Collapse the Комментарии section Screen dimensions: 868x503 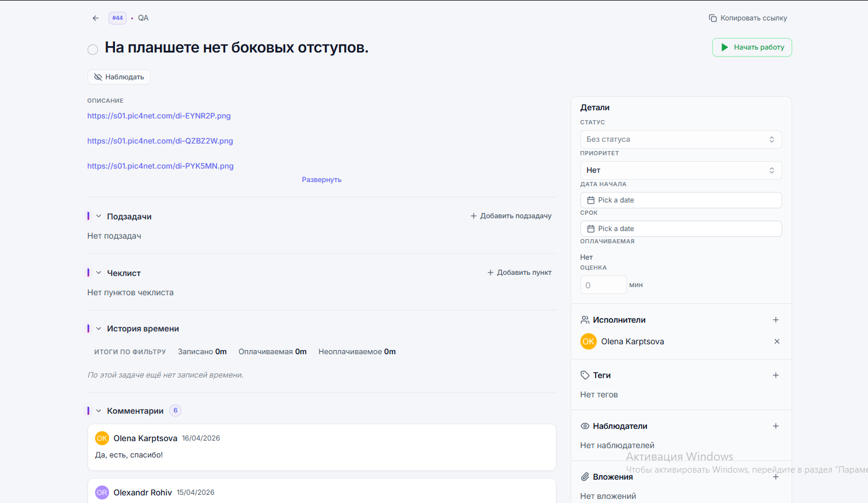pyautogui.click(x=99, y=411)
